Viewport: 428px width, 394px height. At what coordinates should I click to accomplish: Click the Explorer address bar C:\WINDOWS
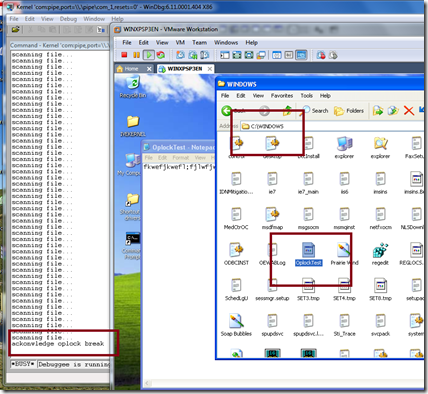(x=331, y=126)
